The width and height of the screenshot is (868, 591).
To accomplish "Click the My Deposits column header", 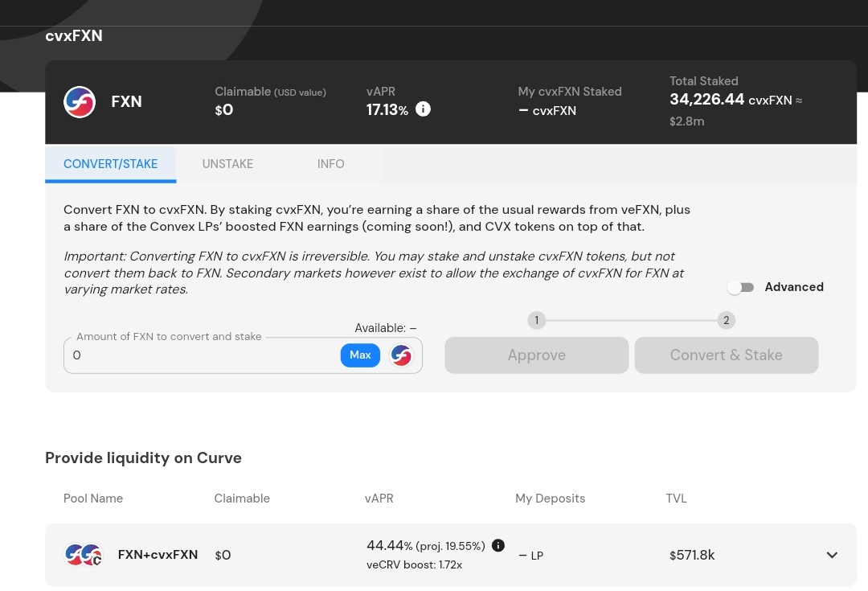I will [x=551, y=499].
